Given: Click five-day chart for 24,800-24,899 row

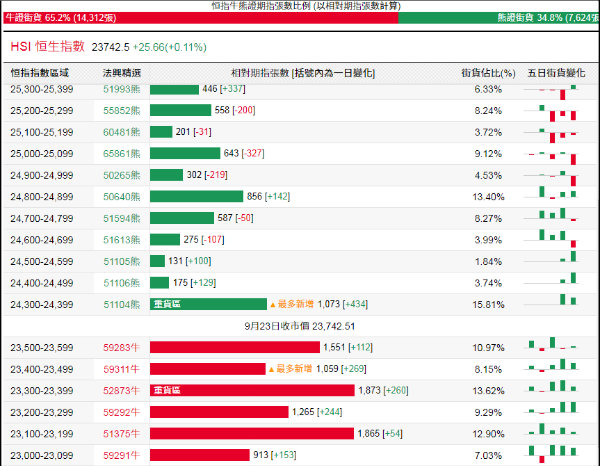Looking at the screenshot, I should click(551, 192).
